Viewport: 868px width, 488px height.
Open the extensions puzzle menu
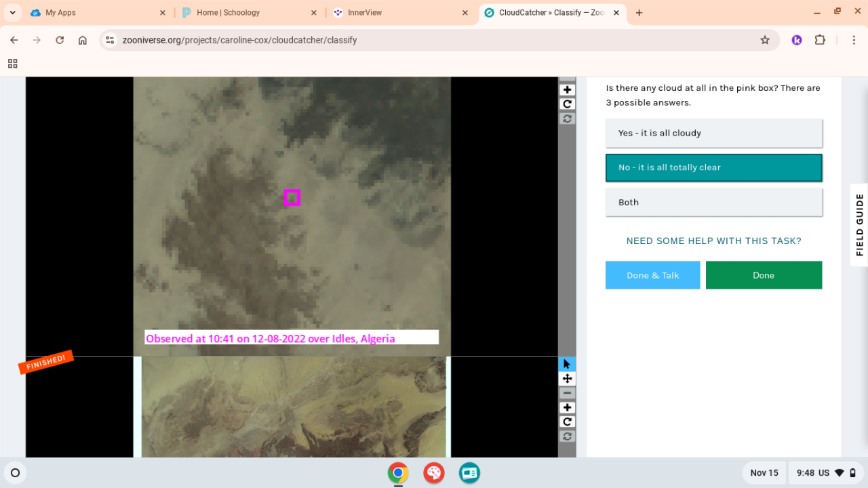(820, 40)
